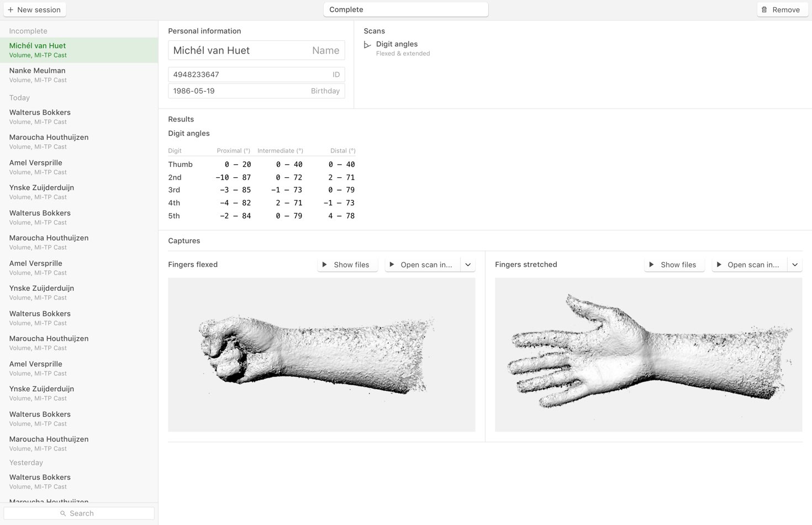
Task: Click the Fingers stretched capture label
Action: tap(526, 265)
